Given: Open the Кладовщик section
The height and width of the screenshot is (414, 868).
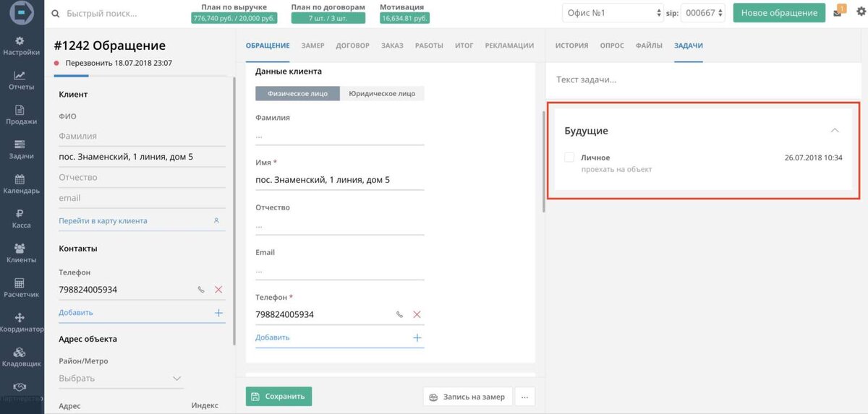Looking at the screenshot, I should tap(21, 358).
